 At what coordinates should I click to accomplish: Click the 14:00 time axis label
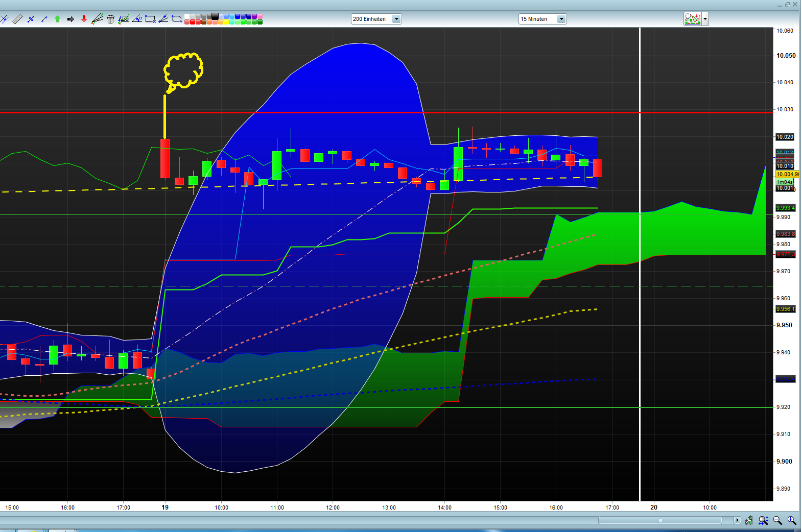tap(445, 507)
